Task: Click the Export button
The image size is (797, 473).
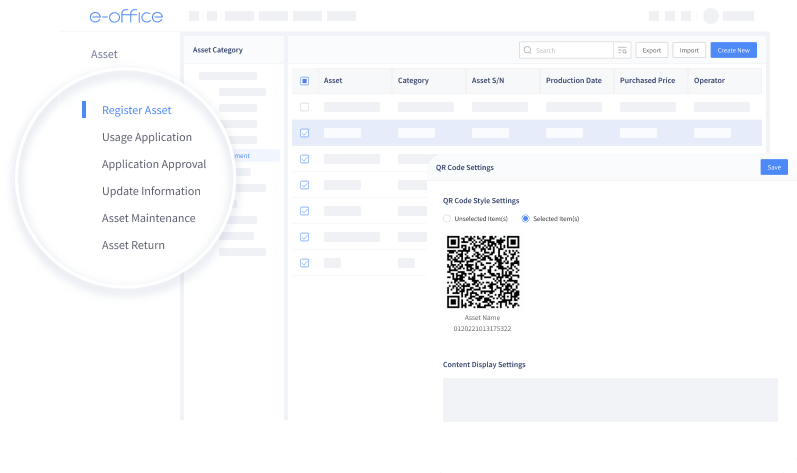Action: point(652,50)
